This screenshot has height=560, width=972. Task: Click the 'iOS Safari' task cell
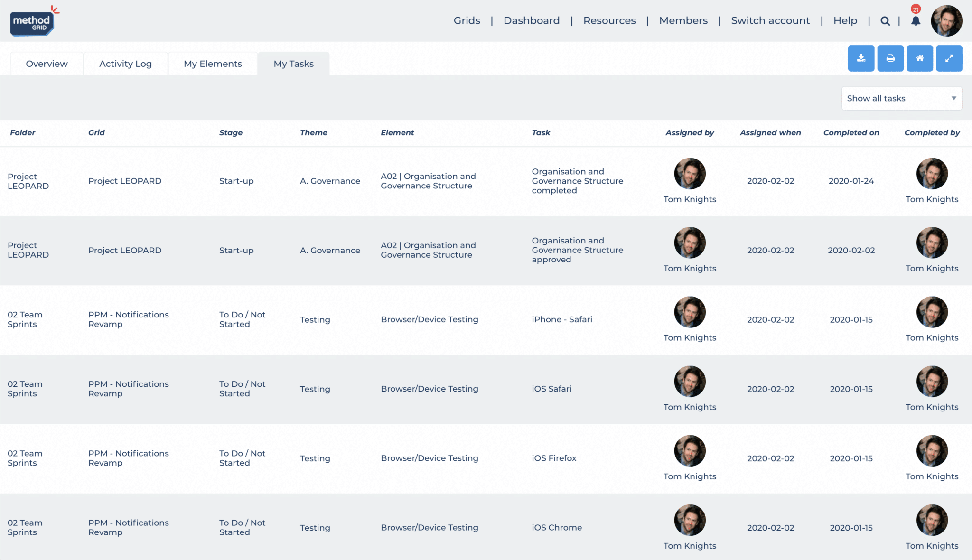pos(551,389)
